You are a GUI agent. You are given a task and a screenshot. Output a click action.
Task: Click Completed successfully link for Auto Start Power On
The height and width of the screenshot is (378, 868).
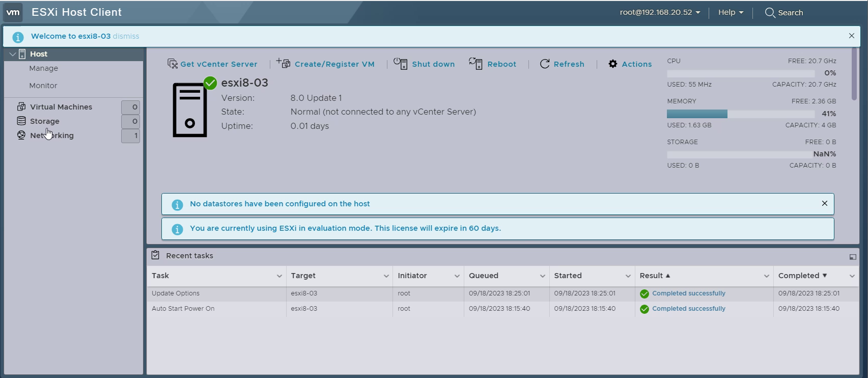(689, 309)
